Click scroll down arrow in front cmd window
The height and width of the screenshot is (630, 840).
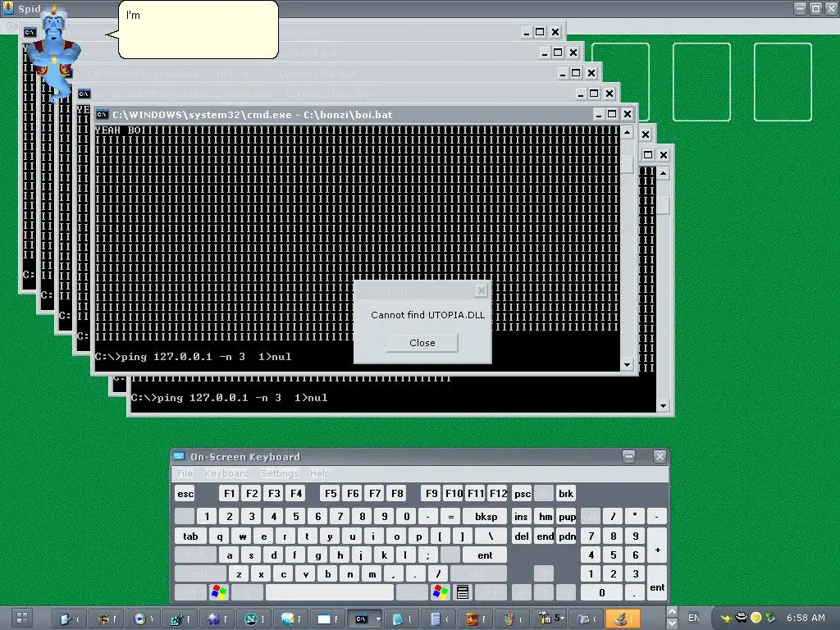coord(627,365)
